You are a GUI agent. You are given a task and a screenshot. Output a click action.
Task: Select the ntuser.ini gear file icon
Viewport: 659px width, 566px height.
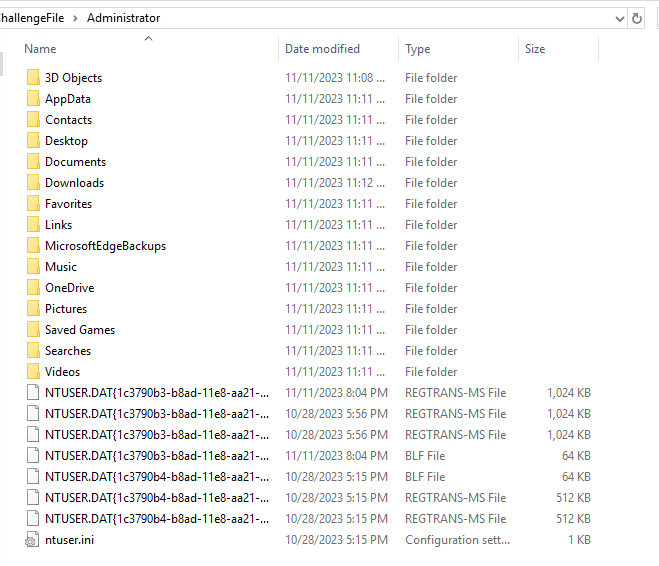pos(33,540)
